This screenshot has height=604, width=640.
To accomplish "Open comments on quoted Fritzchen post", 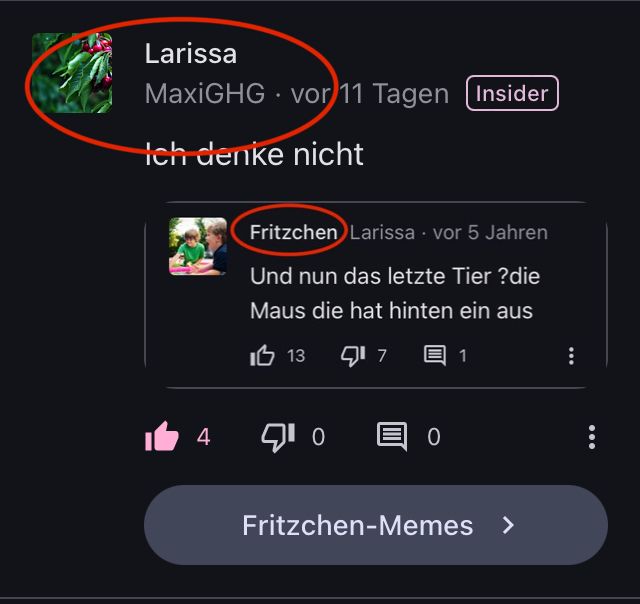I will pos(435,355).
